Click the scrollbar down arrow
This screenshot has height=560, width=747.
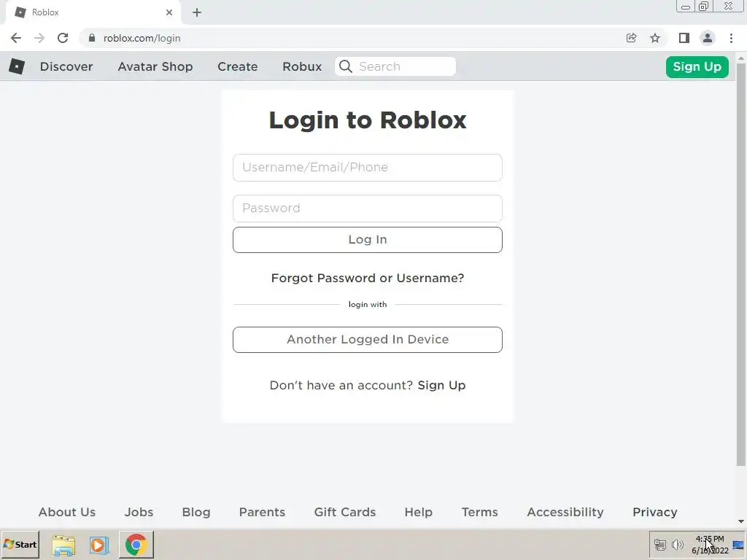click(x=741, y=521)
